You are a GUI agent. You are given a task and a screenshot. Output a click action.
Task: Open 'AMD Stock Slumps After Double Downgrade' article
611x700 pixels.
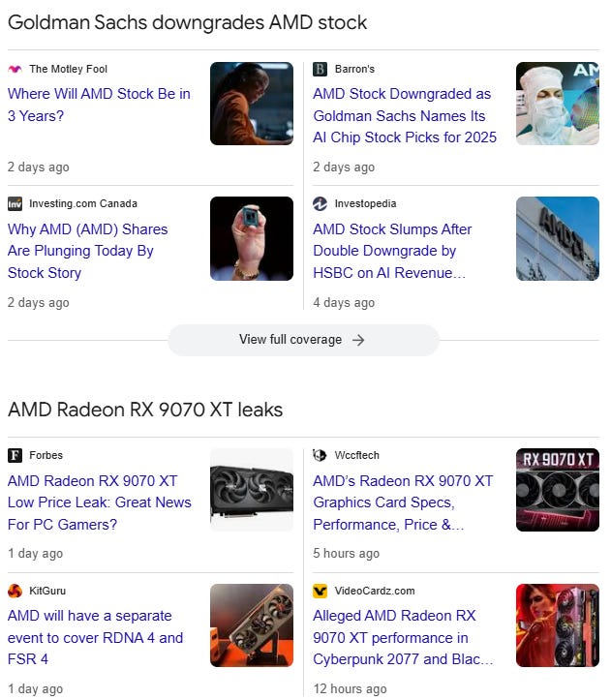(392, 251)
